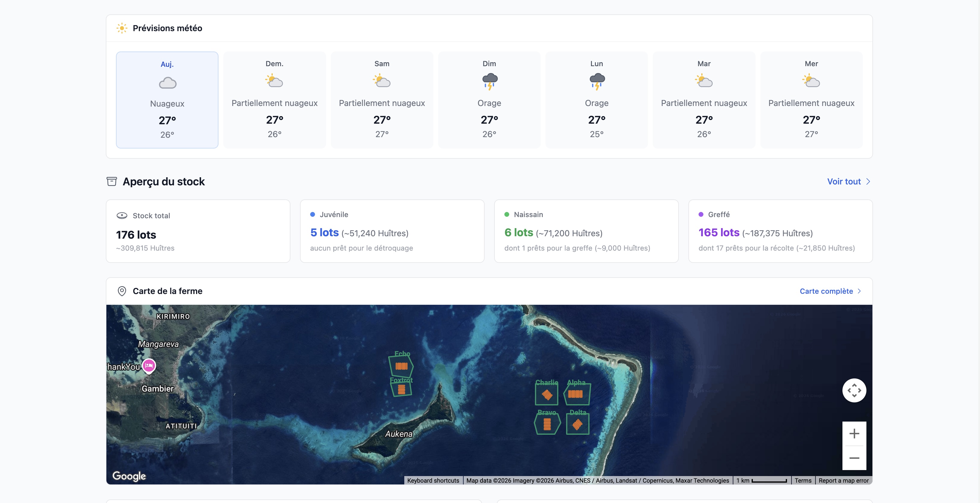Click the chevron next to Voir tout
The image size is (980, 503).
868,181
